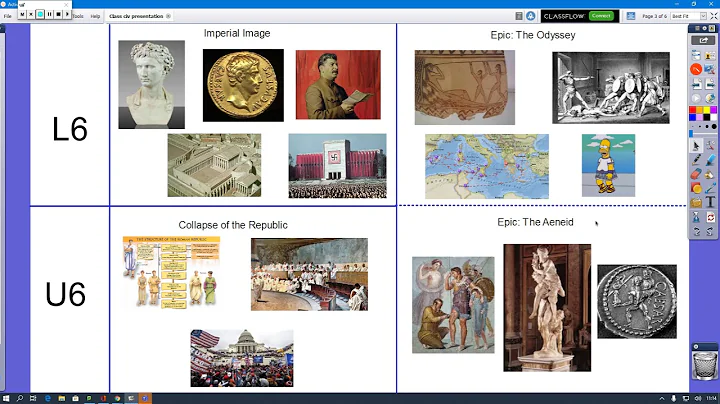Select the Fill bucket tool
Viewport: 720px width, 404px height.
pos(710,174)
